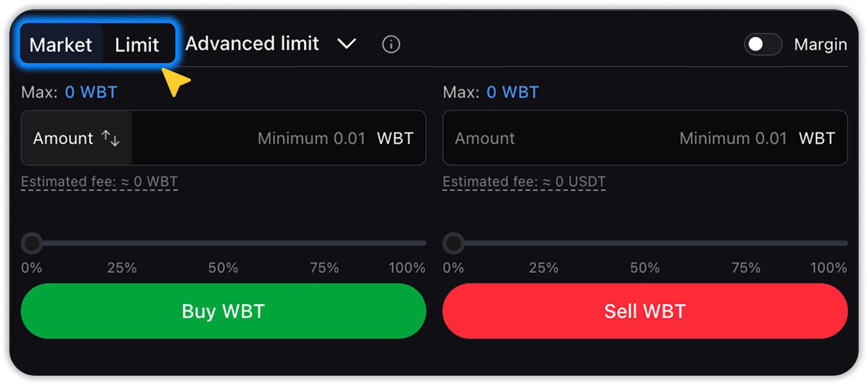
Task: Click the sell-side Max 0 WBT link
Action: pyautogui.click(x=512, y=92)
